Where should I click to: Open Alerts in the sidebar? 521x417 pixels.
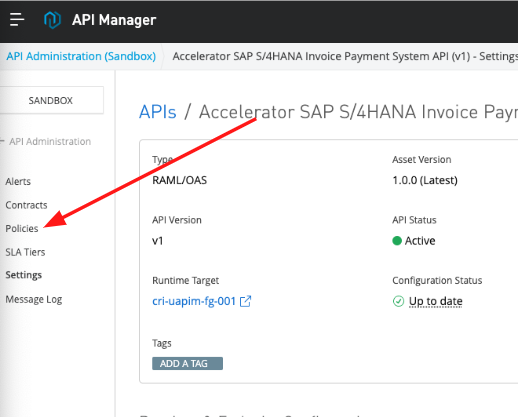(x=18, y=182)
